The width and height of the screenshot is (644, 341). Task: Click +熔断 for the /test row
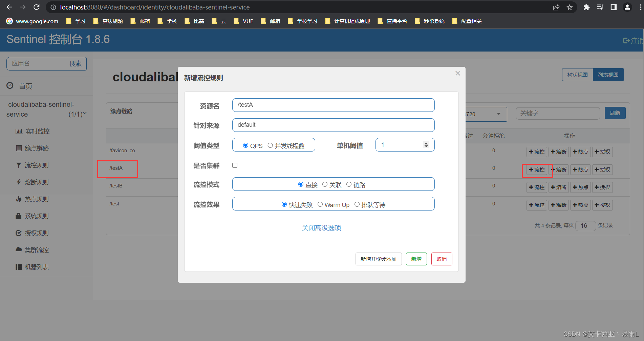[x=559, y=205]
